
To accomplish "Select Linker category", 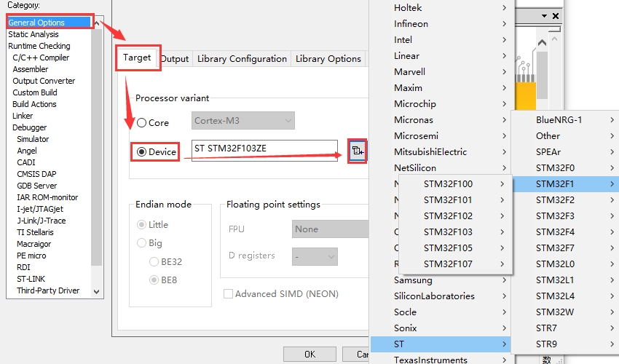I will pos(23,116).
